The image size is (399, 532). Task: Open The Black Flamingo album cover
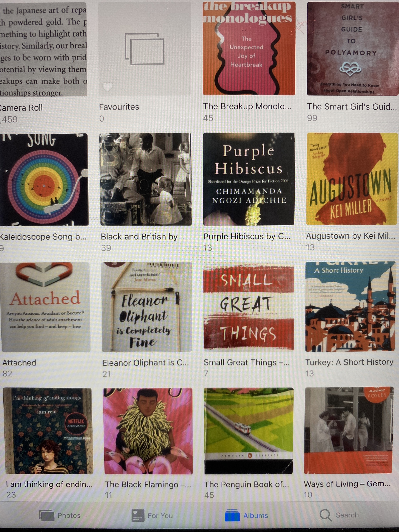tap(148, 431)
